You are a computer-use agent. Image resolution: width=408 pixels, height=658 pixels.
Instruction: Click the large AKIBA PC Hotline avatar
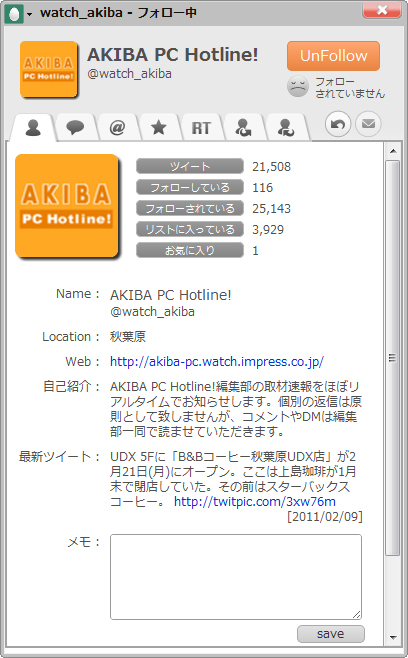click(67, 206)
